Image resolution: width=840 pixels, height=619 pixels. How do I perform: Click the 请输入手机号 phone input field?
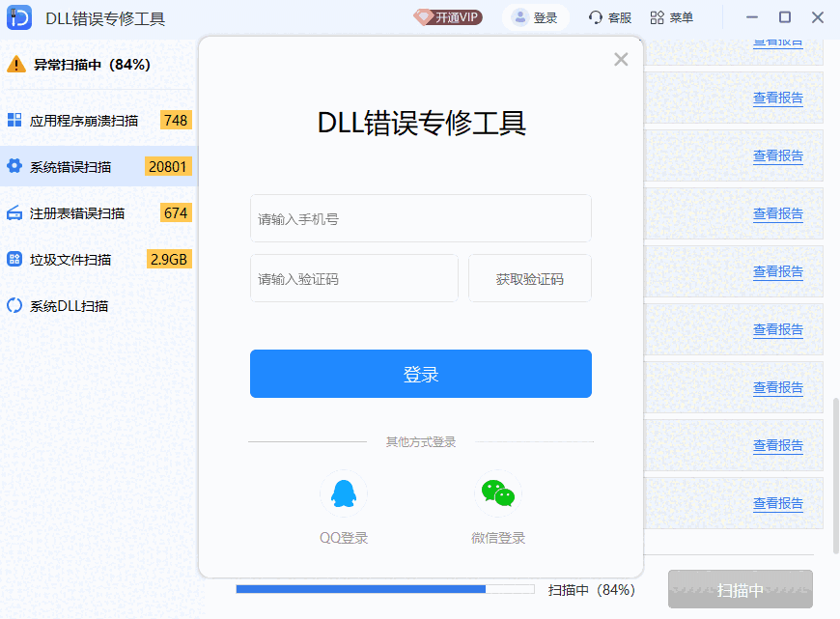(420, 218)
